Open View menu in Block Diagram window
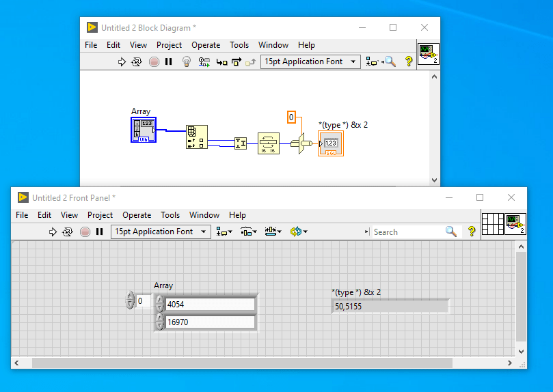The image size is (553, 392). [138, 45]
